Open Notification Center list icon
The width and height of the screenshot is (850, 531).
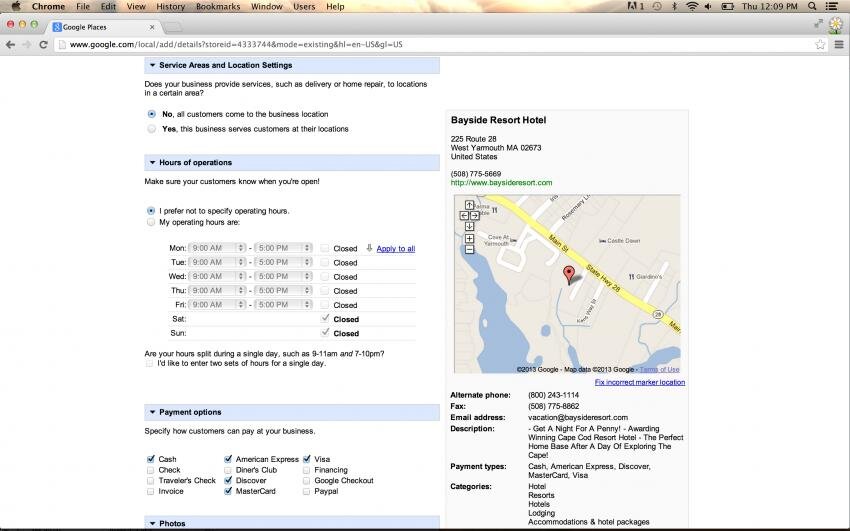pos(832,6)
